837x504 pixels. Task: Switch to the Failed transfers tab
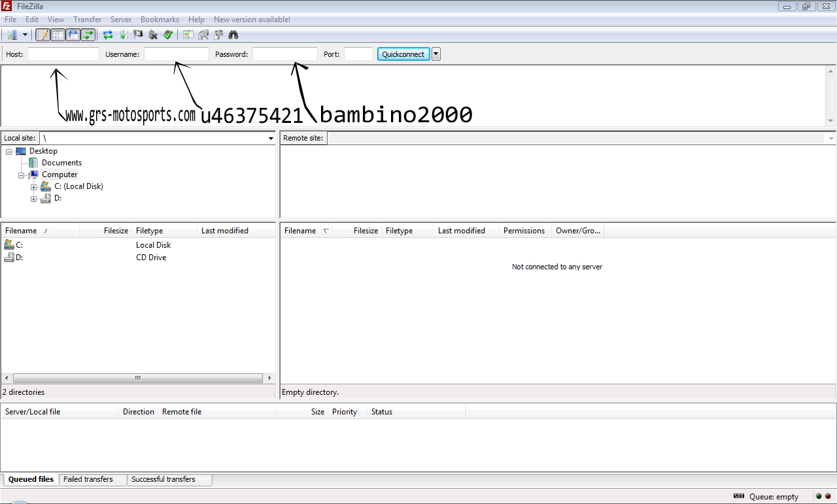(x=93, y=479)
